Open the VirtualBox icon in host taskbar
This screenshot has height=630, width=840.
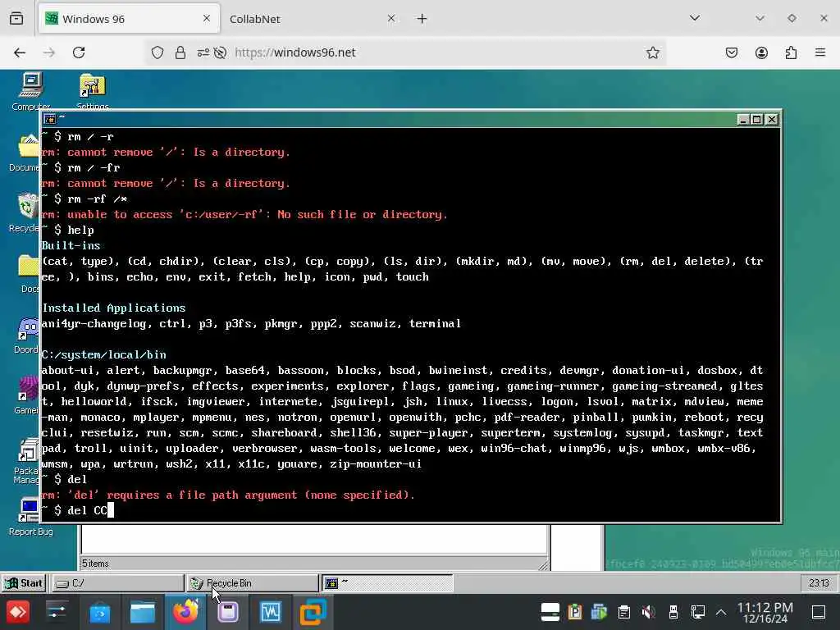pos(313,612)
